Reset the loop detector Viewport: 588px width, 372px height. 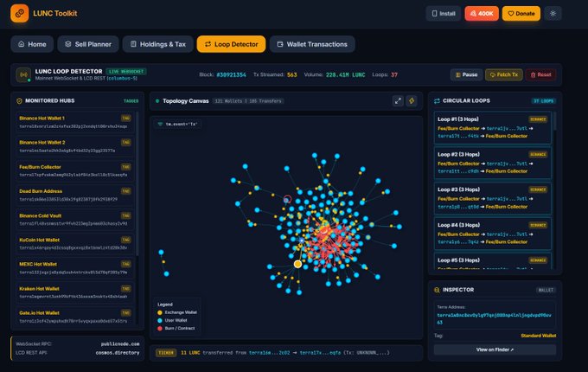pyautogui.click(x=540, y=74)
